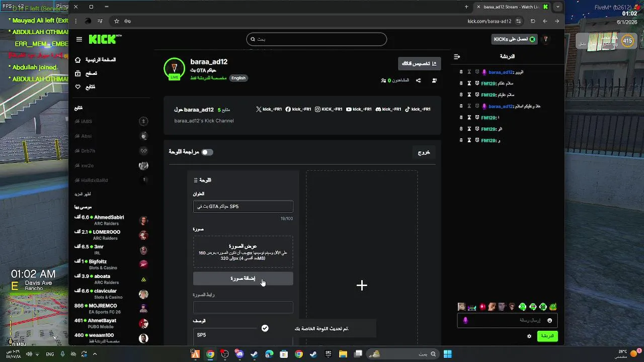Open recommended channel aboata
The width and height of the screenshot is (644, 362).
click(111, 279)
